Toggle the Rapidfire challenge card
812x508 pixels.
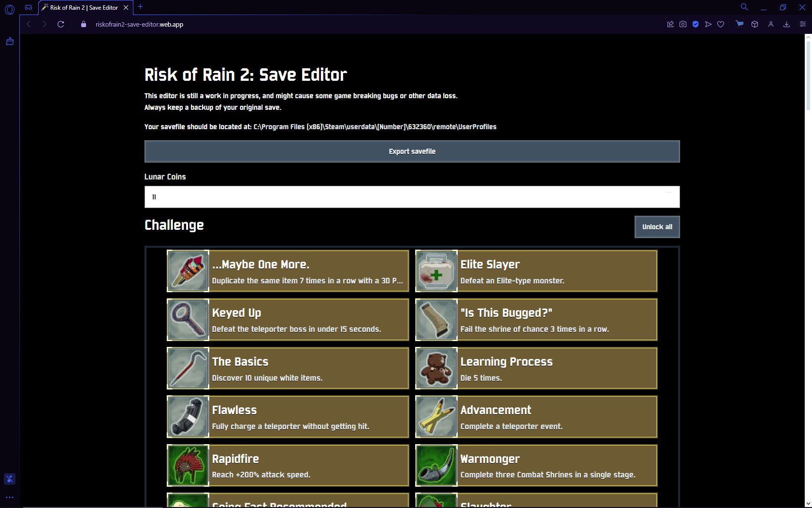(288, 465)
